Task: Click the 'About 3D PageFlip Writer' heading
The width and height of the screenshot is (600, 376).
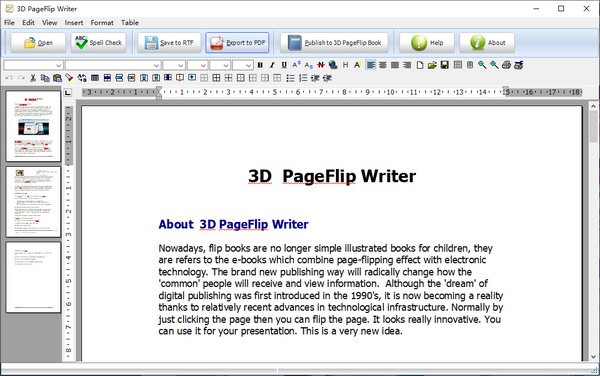Action: (233, 224)
